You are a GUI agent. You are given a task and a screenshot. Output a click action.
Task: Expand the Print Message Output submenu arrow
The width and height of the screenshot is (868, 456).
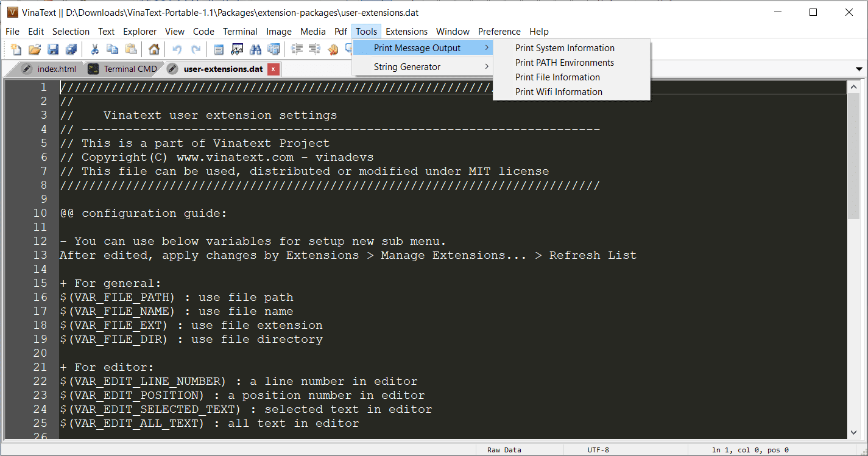(487, 48)
